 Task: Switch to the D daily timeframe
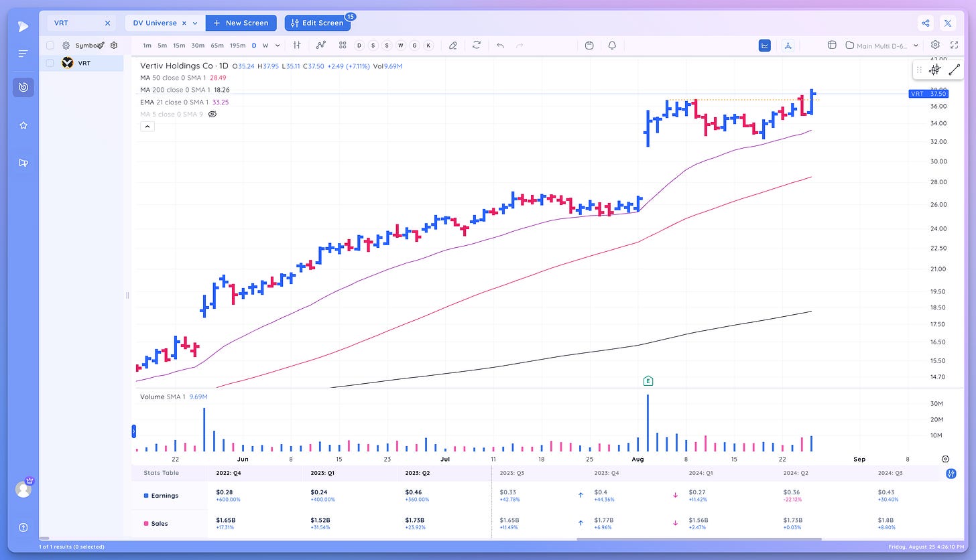(x=254, y=46)
